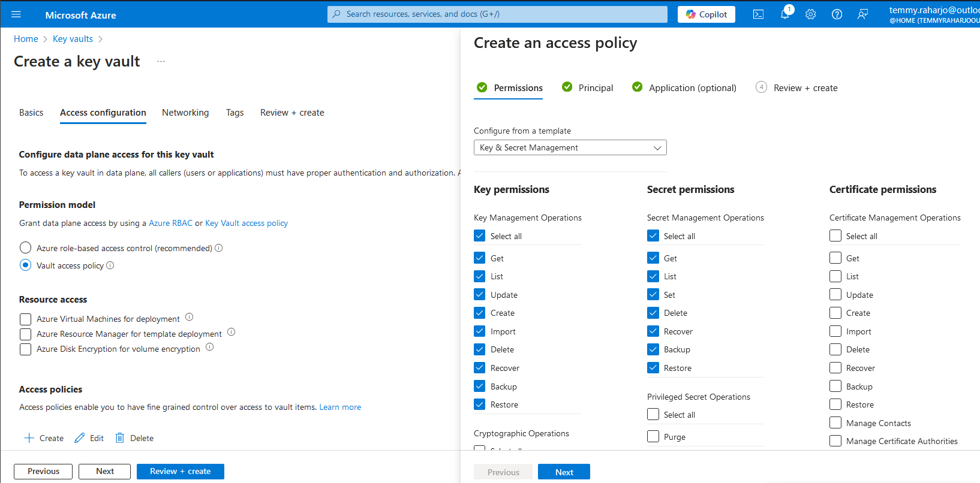Open the Review + create tab in key vault
The height and width of the screenshot is (483, 980).
[x=292, y=113]
